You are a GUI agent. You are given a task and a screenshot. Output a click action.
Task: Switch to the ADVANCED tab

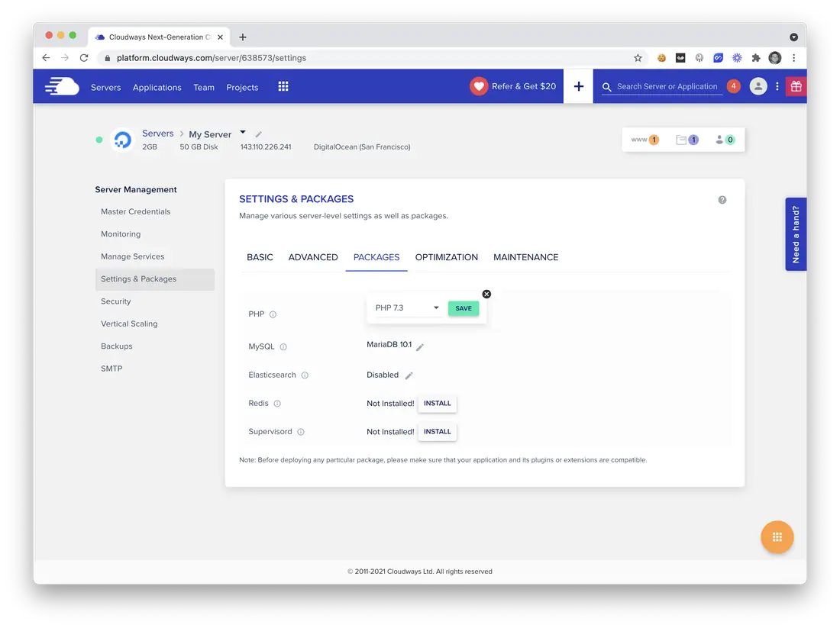click(313, 257)
